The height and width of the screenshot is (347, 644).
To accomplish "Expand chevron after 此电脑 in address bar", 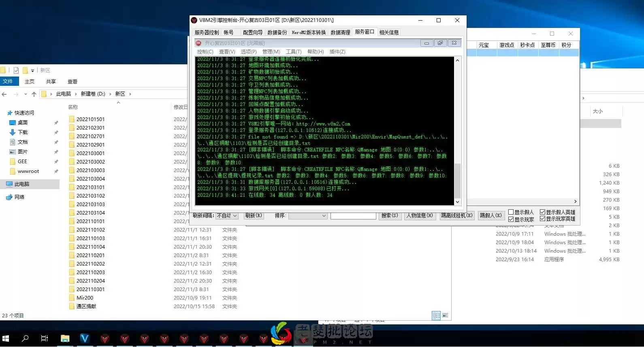I will pyautogui.click(x=76, y=94).
